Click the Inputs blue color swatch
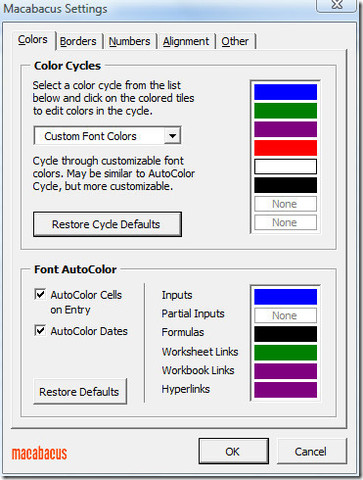Image resolution: width=363 pixels, height=480 pixels. [285, 297]
